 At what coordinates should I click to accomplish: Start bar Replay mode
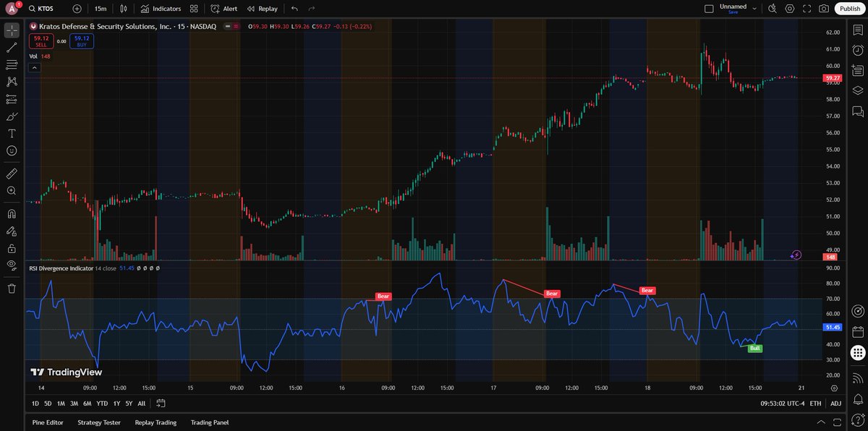pos(262,9)
